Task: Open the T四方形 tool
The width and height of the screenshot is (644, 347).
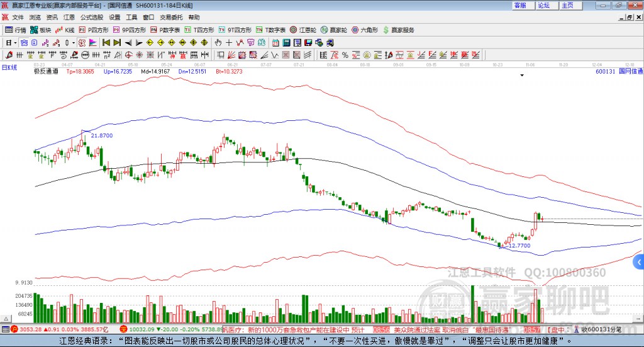Action: pyautogui.click(x=199, y=30)
